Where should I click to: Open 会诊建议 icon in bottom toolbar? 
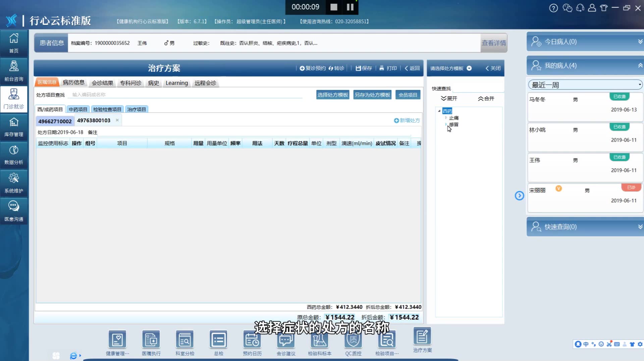[286, 343]
